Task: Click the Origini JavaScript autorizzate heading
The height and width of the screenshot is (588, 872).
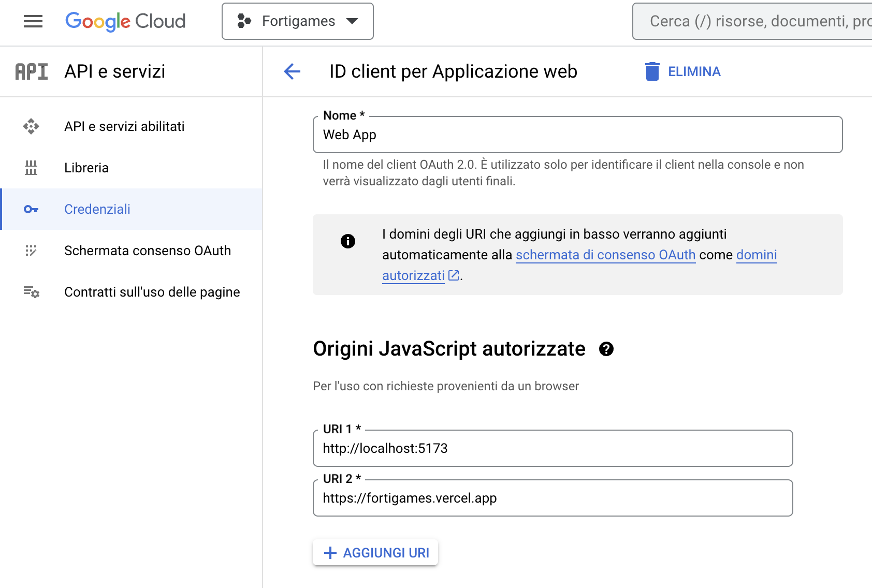Action: (x=449, y=349)
